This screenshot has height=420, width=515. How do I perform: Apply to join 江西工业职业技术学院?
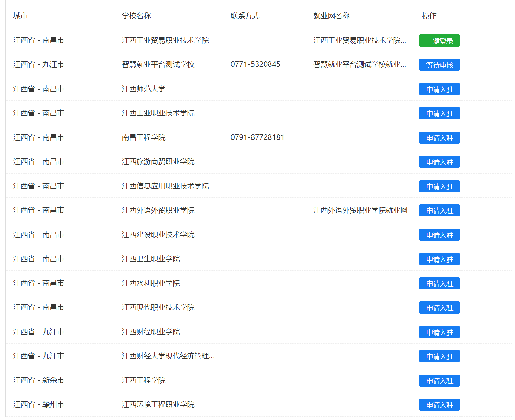click(x=439, y=113)
